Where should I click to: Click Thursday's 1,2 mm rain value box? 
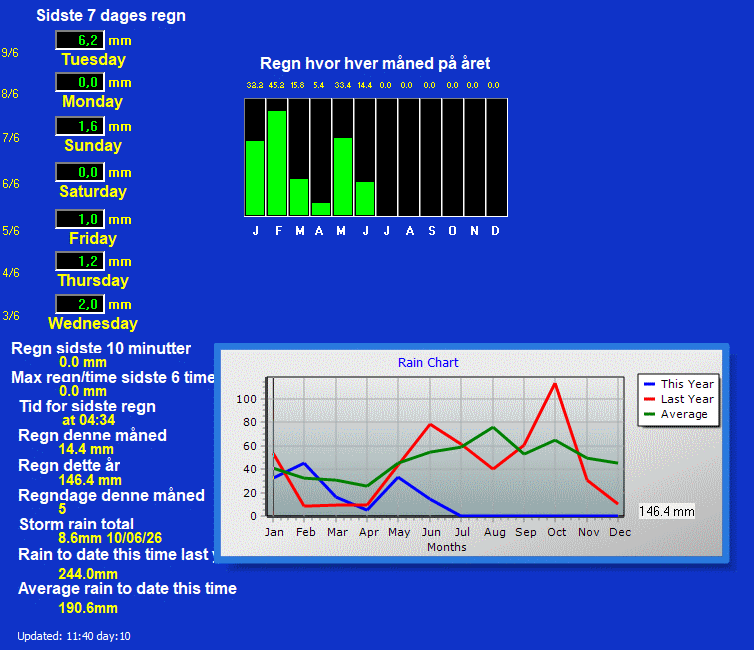(80, 261)
